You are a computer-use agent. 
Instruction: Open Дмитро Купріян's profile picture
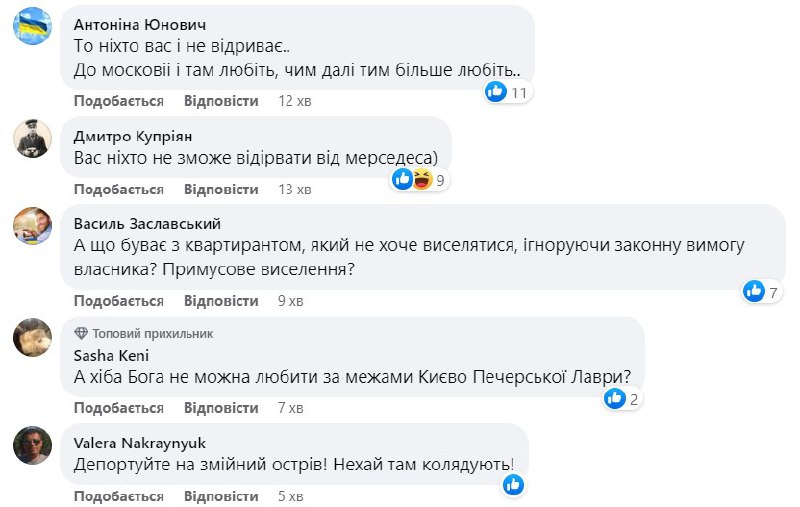coord(32,138)
